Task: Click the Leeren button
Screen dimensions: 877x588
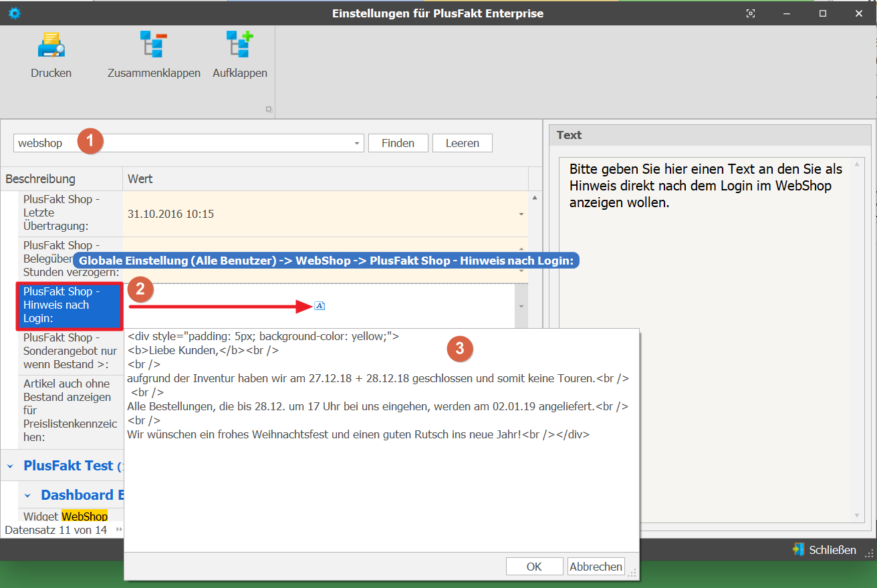Action: [x=463, y=143]
